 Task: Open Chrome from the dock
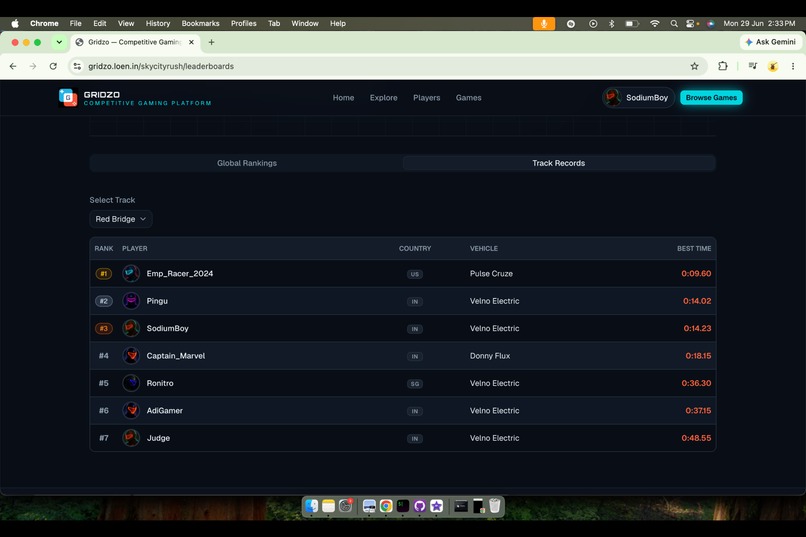[x=386, y=506]
